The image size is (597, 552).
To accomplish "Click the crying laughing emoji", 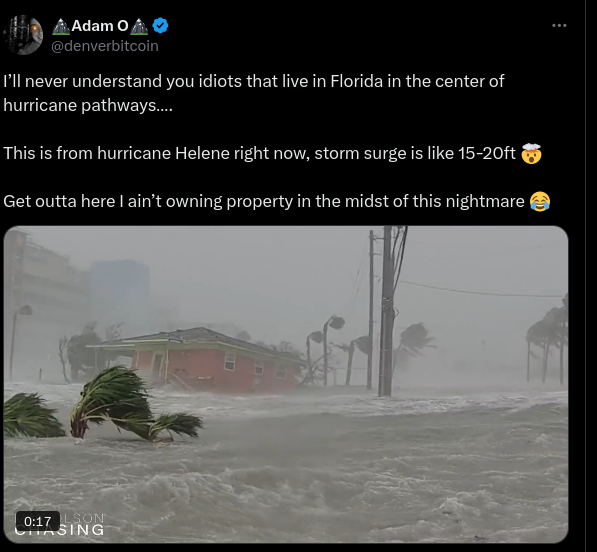I will 540,201.
